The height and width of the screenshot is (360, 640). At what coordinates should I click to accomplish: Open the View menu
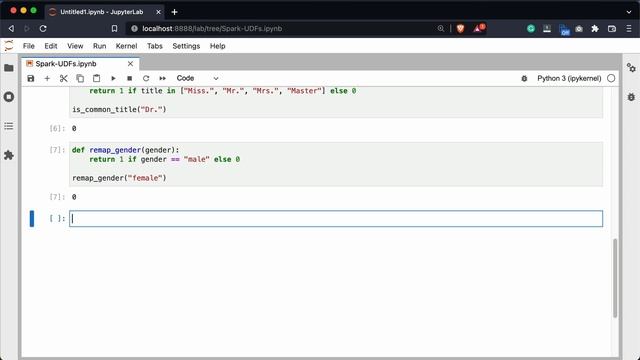[75, 46]
